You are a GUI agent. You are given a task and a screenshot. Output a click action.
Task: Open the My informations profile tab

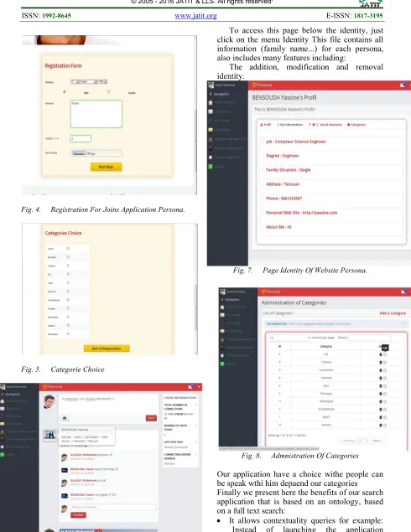pyautogui.click(x=290, y=125)
